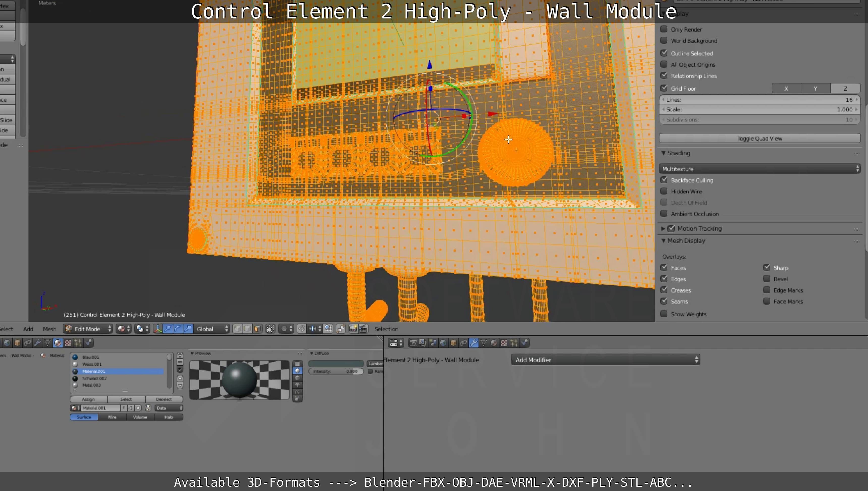The image size is (868, 491).
Task: Toggle limit selection to visible icon
Action: click(x=270, y=329)
